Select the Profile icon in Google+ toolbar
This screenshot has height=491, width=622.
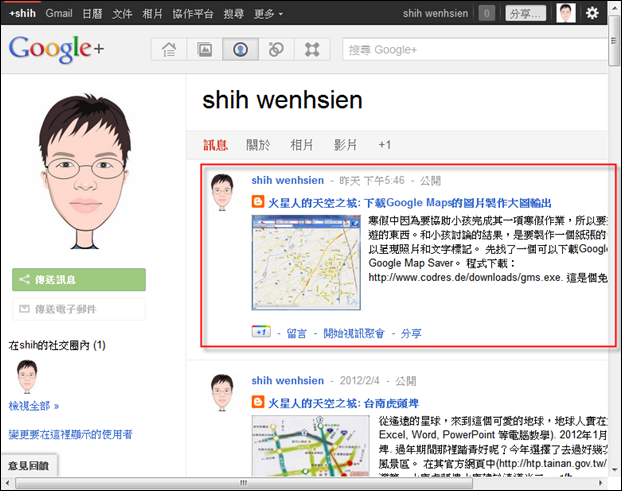pos(240,50)
